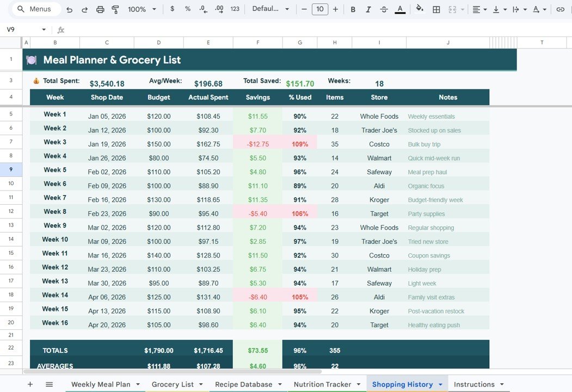The height and width of the screenshot is (392, 572).
Task: Open the zoom 100% dropdown
Action: (x=142, y=9)
